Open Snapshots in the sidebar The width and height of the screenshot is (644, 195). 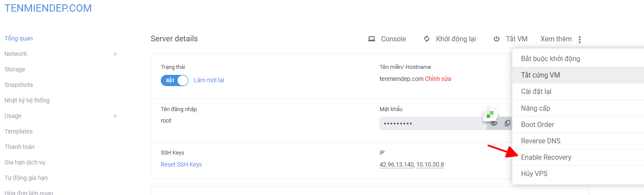pos(18,85)
